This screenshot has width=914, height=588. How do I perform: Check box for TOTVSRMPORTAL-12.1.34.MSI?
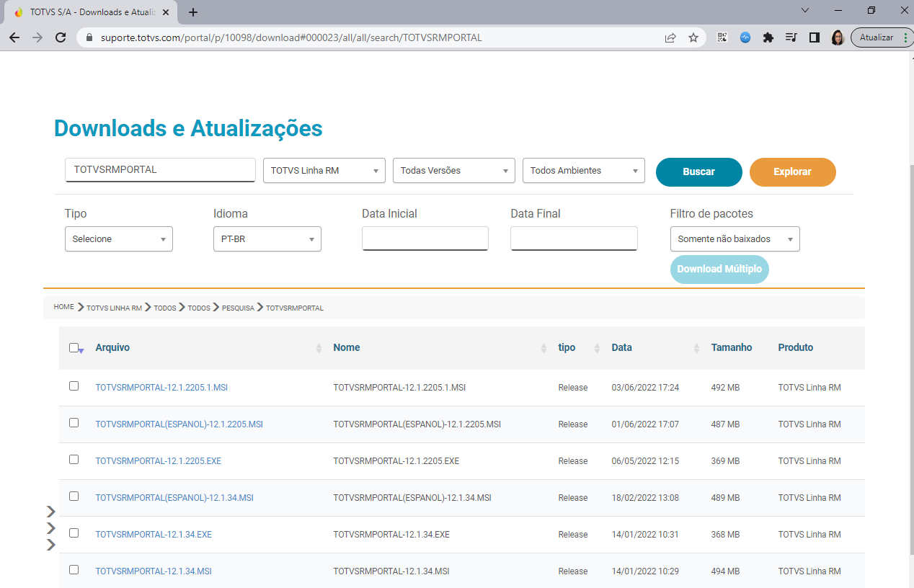pyautogui.click(x=74, y=570)
